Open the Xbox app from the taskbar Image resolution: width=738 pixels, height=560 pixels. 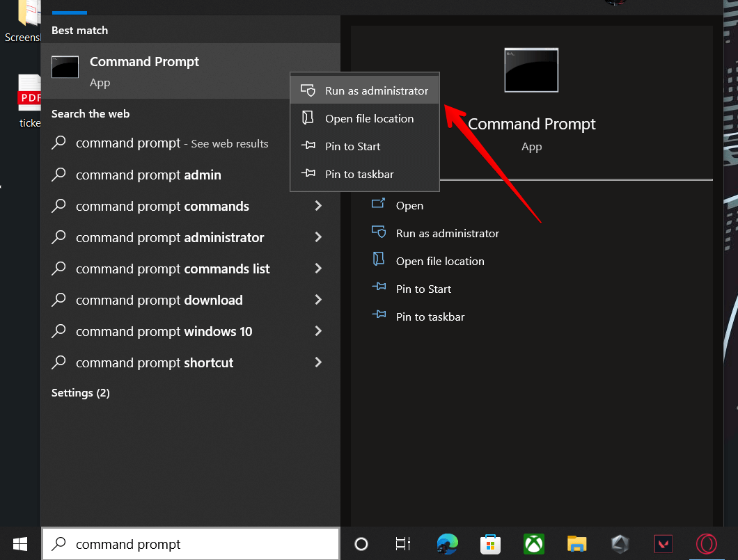click(x=534, y=544)
